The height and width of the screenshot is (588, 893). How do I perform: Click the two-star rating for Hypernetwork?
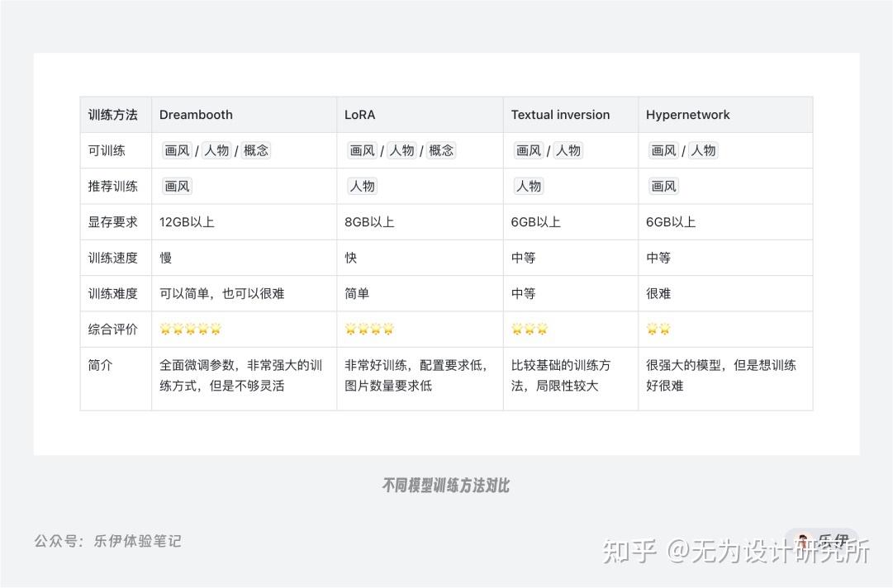tap(658, 329)
